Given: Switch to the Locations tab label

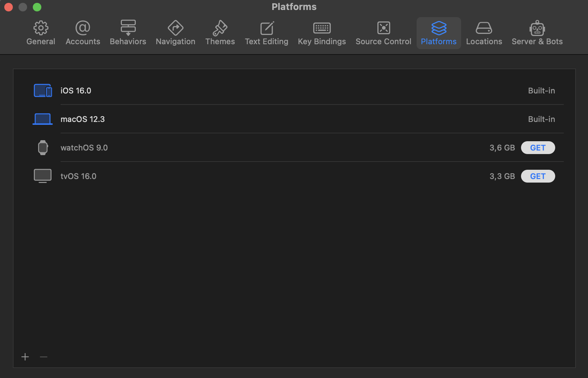Looking at the screenshot, I should point(484,41).
